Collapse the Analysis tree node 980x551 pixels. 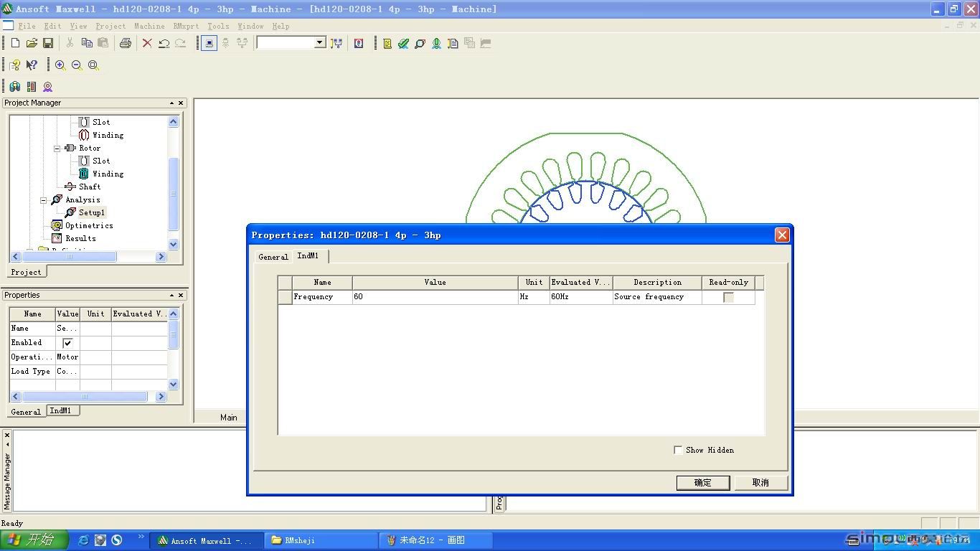coord(44,199)
